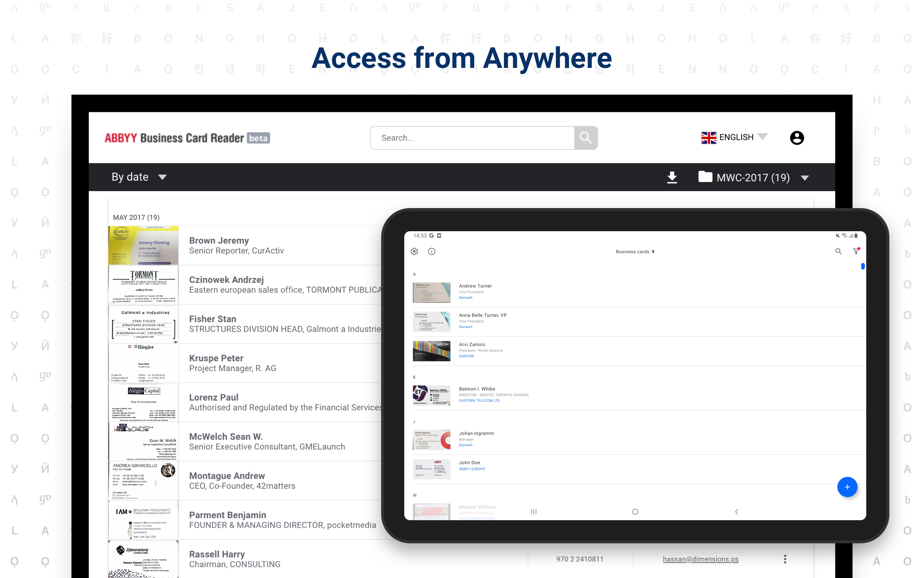Click the info icon in tablet app
The height and width of the screenshot is (578, 924).
click(431, 251)
